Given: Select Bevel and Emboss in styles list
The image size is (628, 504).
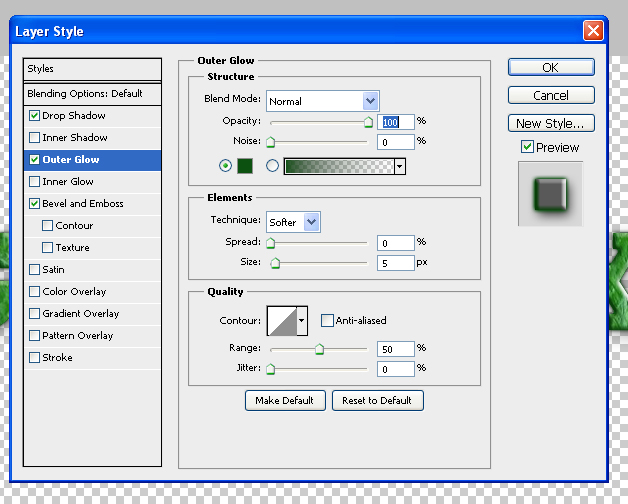Looking at the screenshot, I should (x=83, y=204).
